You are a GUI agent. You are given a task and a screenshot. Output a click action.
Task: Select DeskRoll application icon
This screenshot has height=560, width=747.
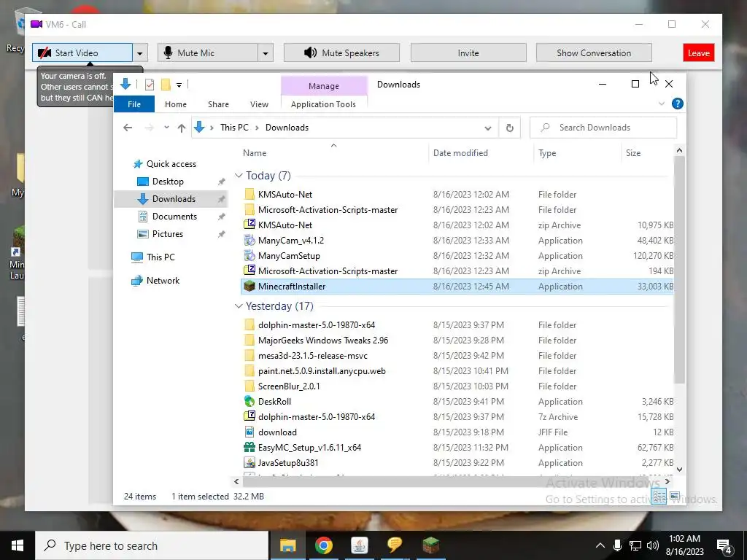tap(249, 402)
